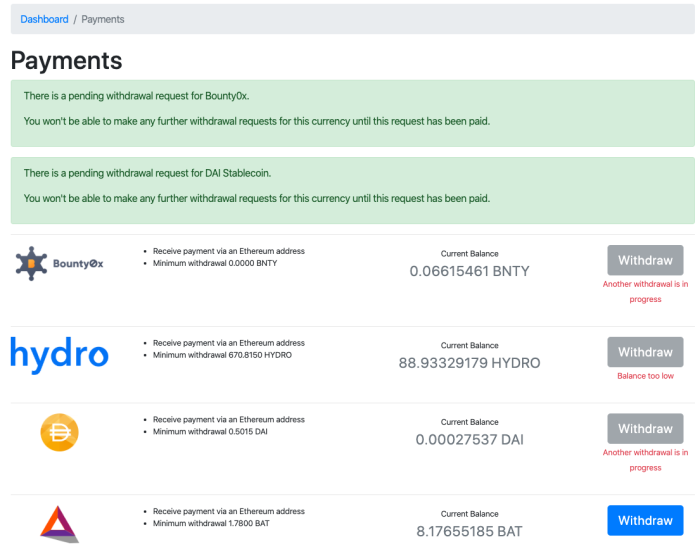This screenshot has height=554, width=700.
Task: Select the balance 88.93329179 HYDRO
Action: pyautogui.click(x=469, y=363)
